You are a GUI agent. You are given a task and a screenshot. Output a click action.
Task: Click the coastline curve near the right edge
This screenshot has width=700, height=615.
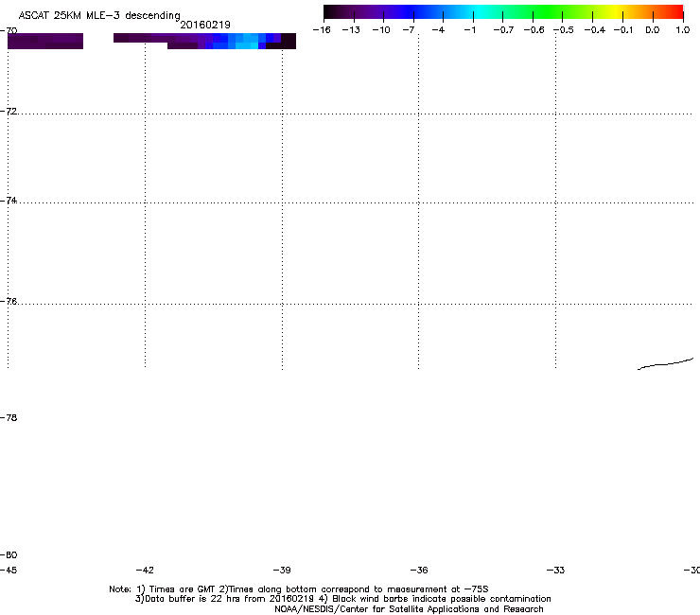665,364
